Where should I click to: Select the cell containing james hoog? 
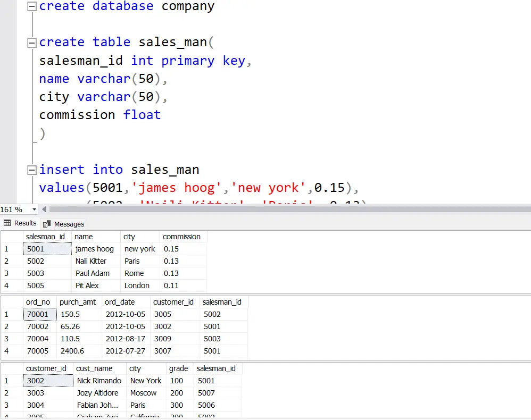pyautogui.click(x=95, y=248)
